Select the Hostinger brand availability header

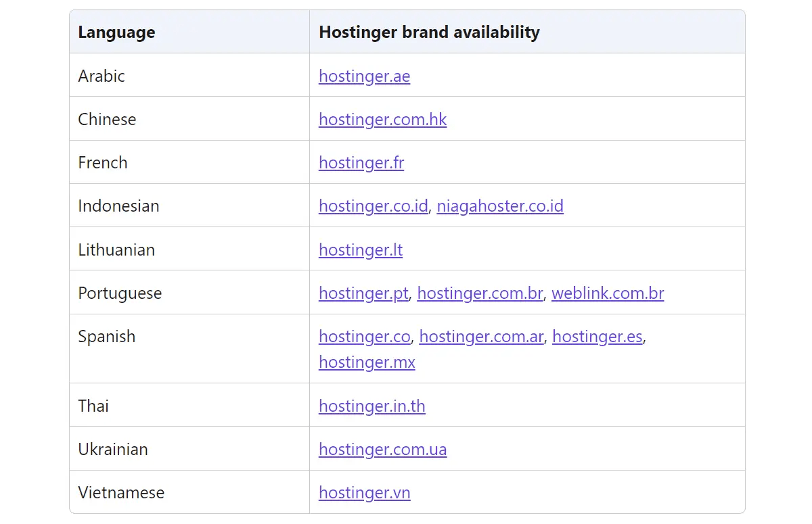point(429,32)
